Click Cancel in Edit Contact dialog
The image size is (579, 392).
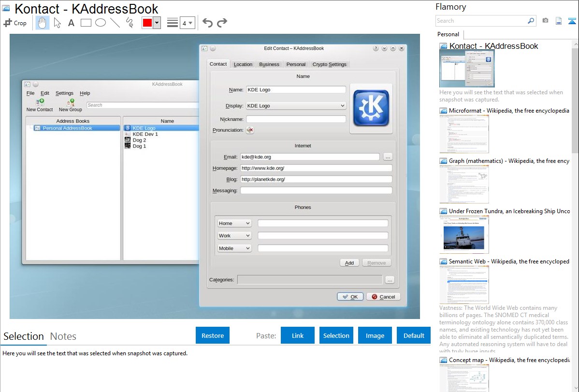pos(383,297)
